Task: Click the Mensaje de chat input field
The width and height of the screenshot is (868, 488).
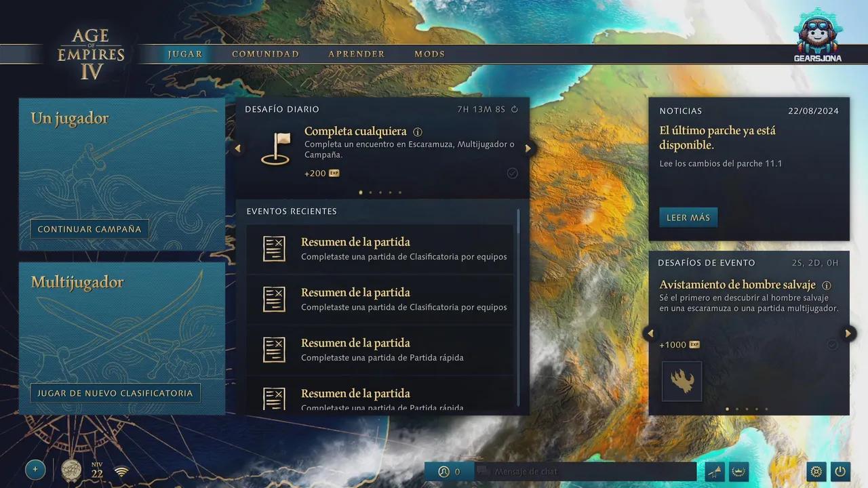Action: [586, 472]
